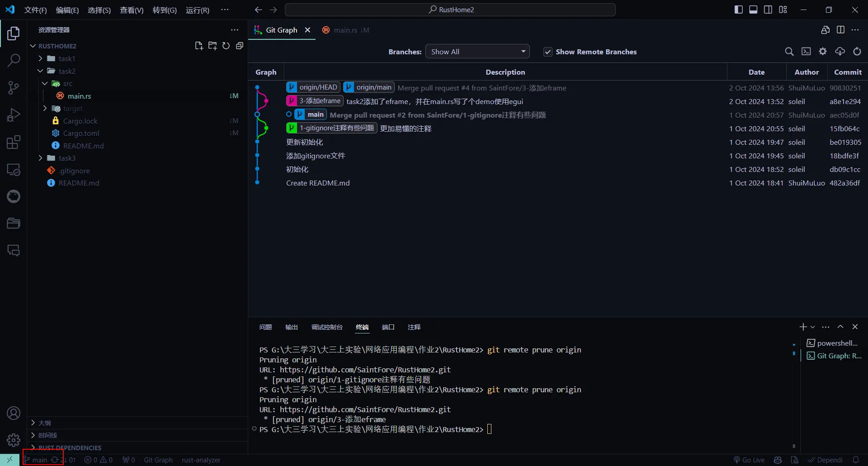The height and width of the screenshot is (466, 868).
Task: Open Source Control in the activity bar
Action: 14,88
